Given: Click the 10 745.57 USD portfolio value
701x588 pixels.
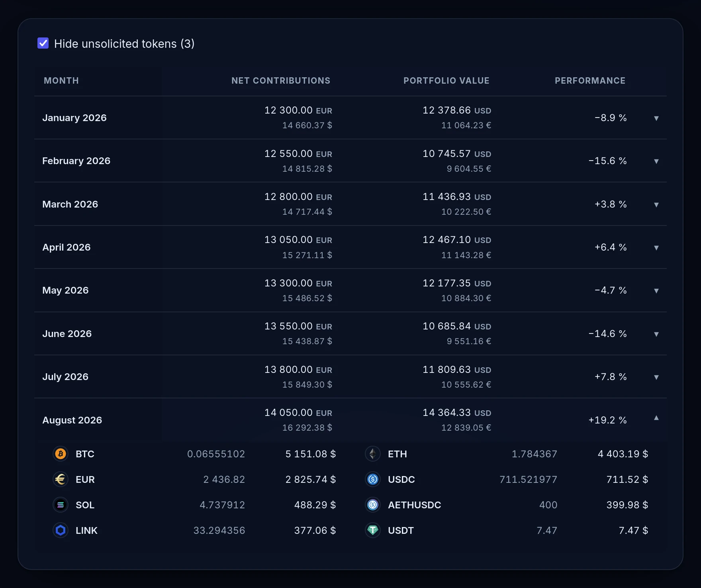Looking at the screenshot, I should click(x=457, y=154).
